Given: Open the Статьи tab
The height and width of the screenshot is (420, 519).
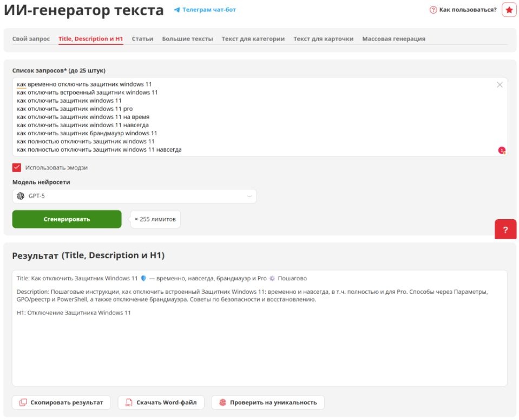Looking at the screenshot, I should point(142,39).
